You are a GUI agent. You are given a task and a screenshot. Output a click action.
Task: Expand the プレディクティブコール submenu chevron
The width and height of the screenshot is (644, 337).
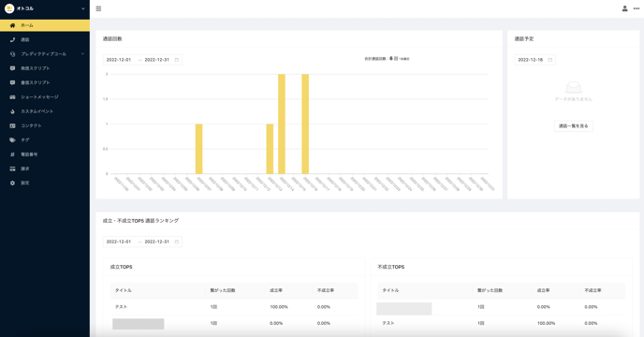[x=83, y=54]
